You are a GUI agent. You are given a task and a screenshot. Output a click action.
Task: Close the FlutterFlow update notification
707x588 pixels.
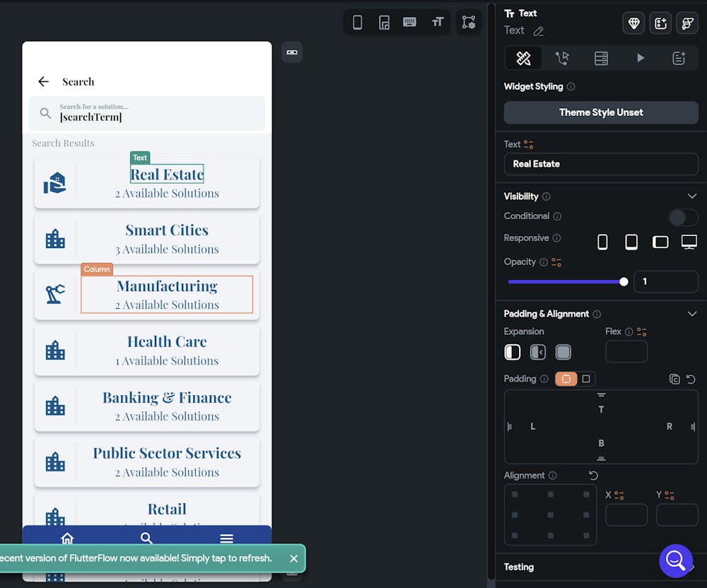pyautogui.click(x=293, y=558)
